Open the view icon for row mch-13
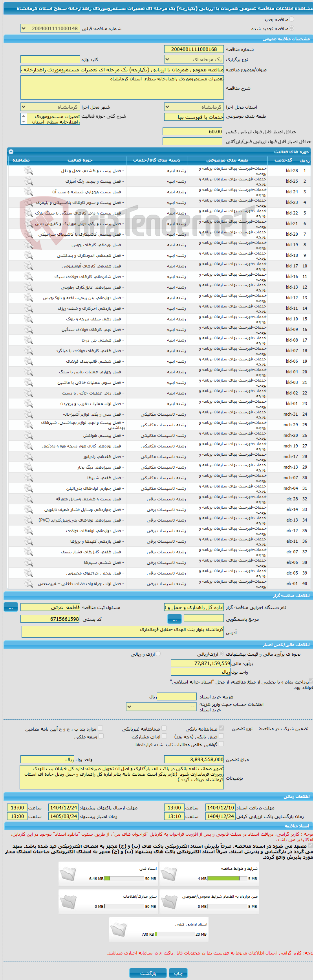 [x=28, y=467]
